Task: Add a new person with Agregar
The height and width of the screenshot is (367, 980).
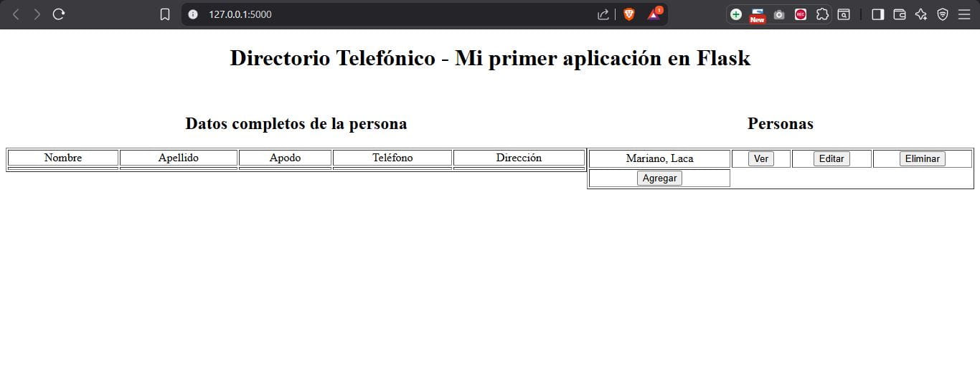Action: [x=659, y=178]
